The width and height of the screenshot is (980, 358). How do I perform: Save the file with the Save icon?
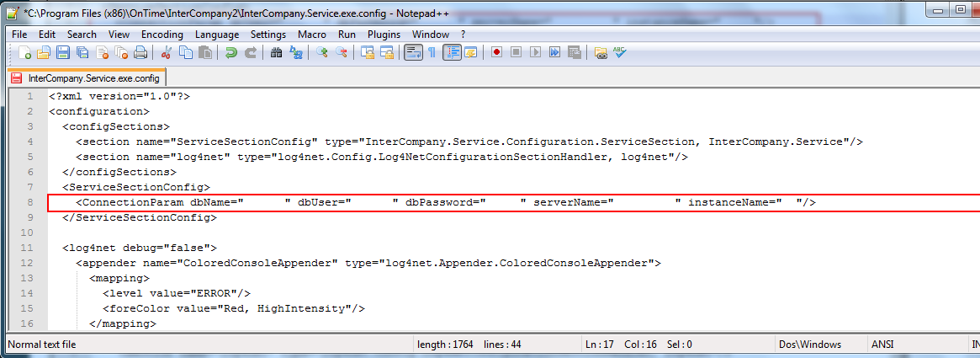pyautogui.click(x=62, y=53)
